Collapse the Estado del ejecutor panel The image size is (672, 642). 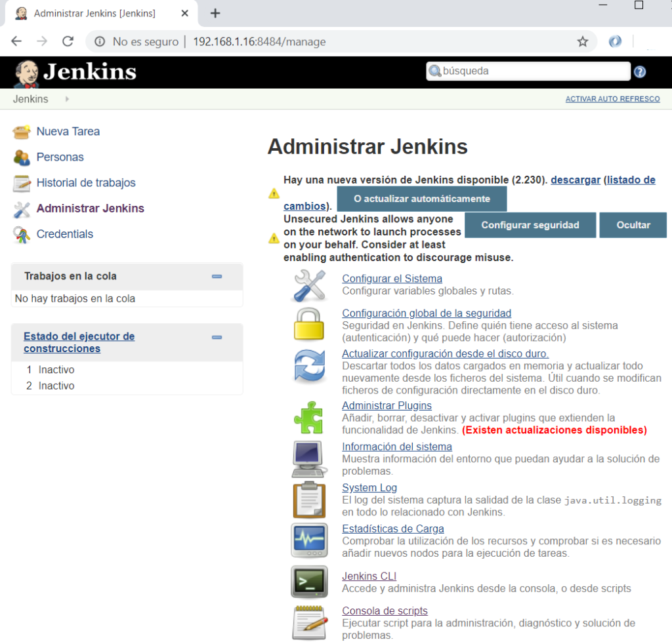point(217,337)
